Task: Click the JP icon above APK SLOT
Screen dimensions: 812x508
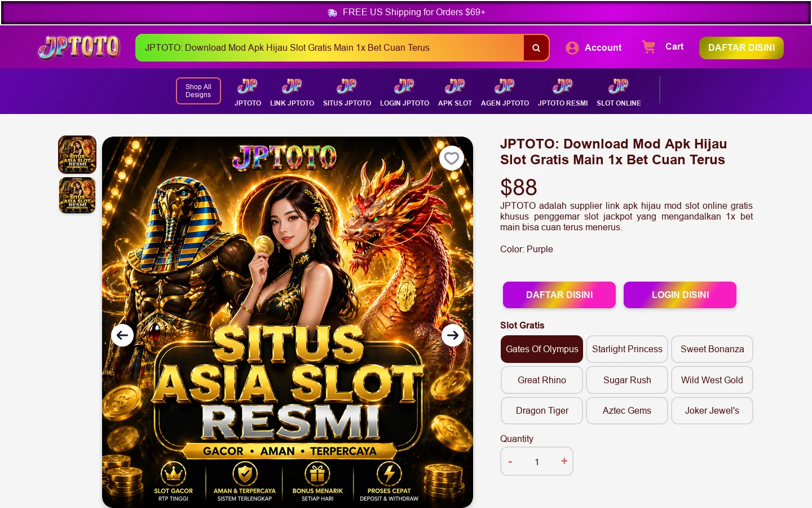Action: [x=455, y=86]
